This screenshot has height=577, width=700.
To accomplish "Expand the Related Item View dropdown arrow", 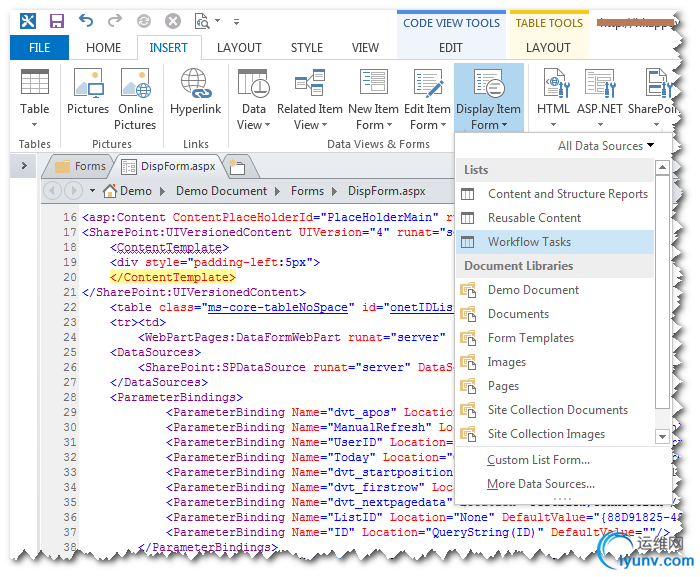I will 325,125.
